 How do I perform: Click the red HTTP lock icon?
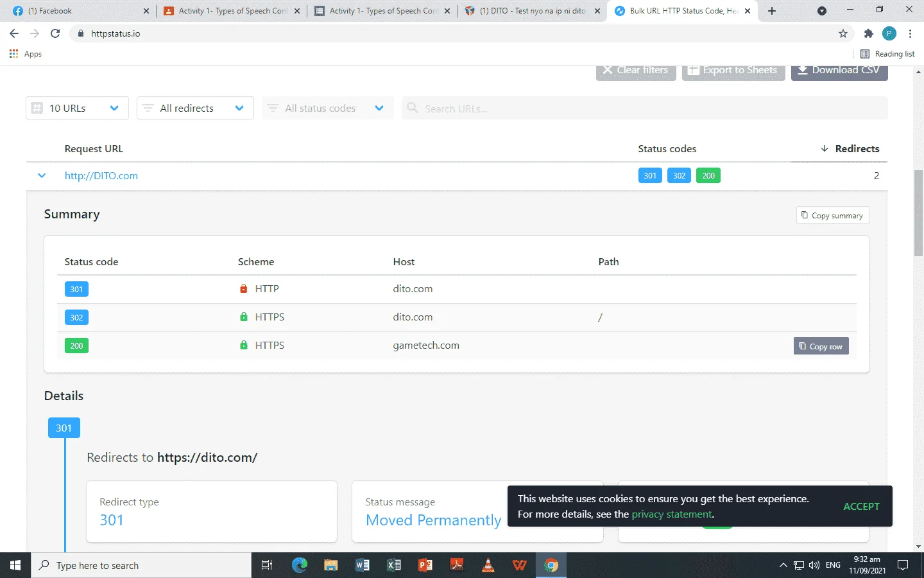(243, 288)
